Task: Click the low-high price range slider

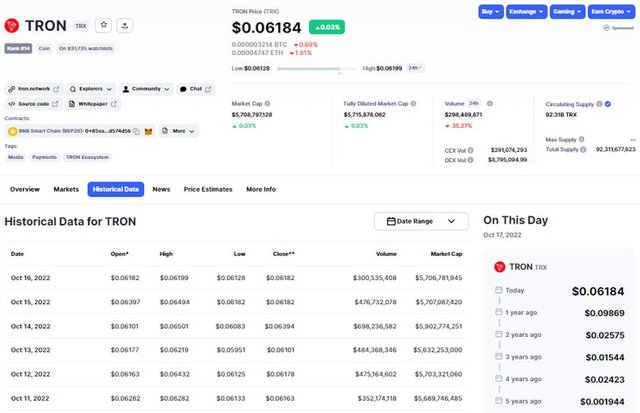Action: point(316,69)
